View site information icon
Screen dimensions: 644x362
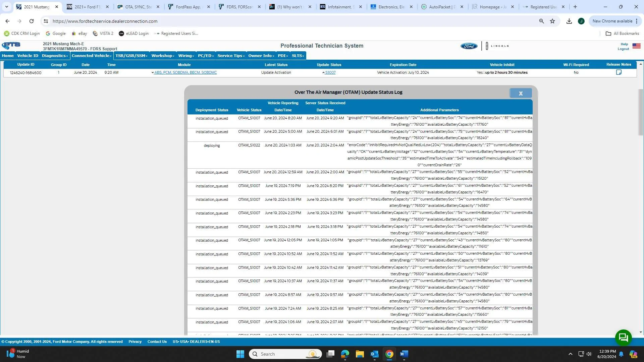[x=46, y=21]
